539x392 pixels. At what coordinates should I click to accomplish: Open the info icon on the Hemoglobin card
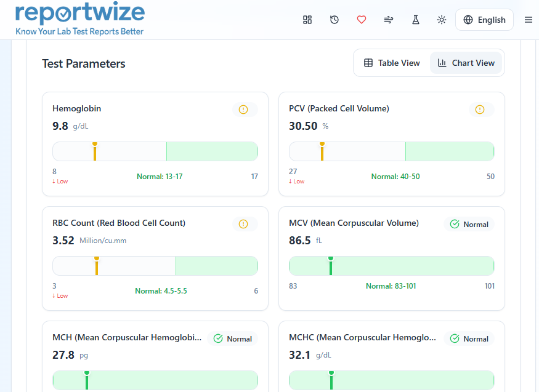[243, 109]
